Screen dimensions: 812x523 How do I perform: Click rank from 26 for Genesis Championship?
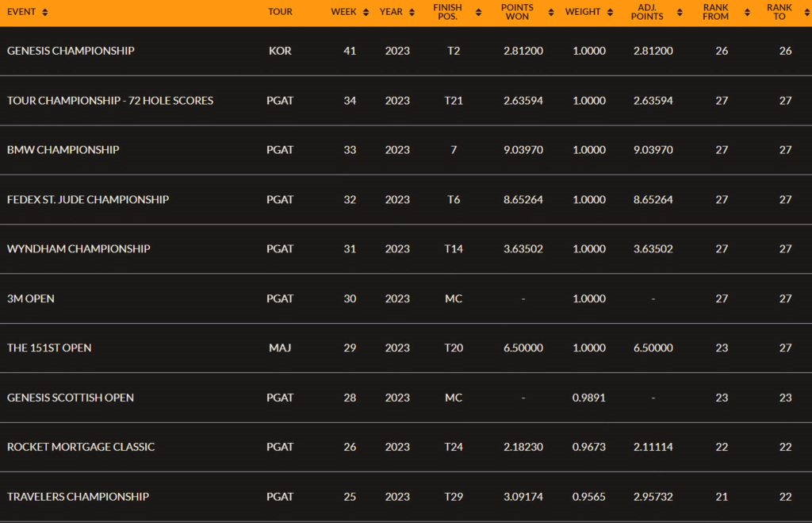pyautogui.click(x=722, y=51)
